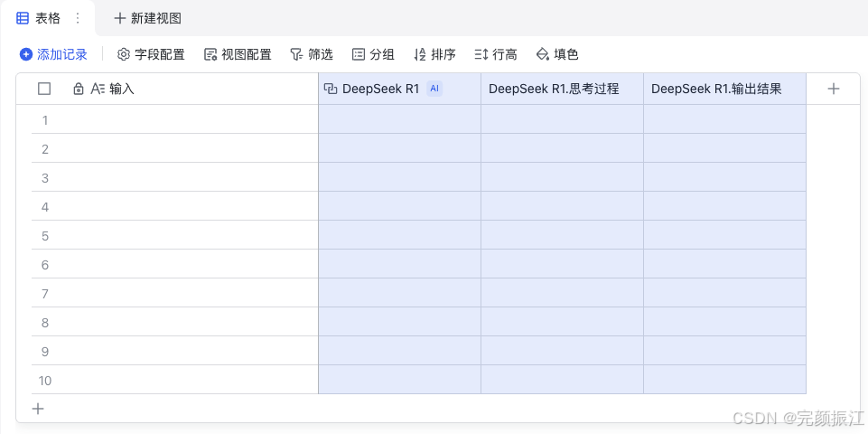Viewport: 868px width, 434px height.
Task: Add a new row at table bottom
Action: coord(38,409)
